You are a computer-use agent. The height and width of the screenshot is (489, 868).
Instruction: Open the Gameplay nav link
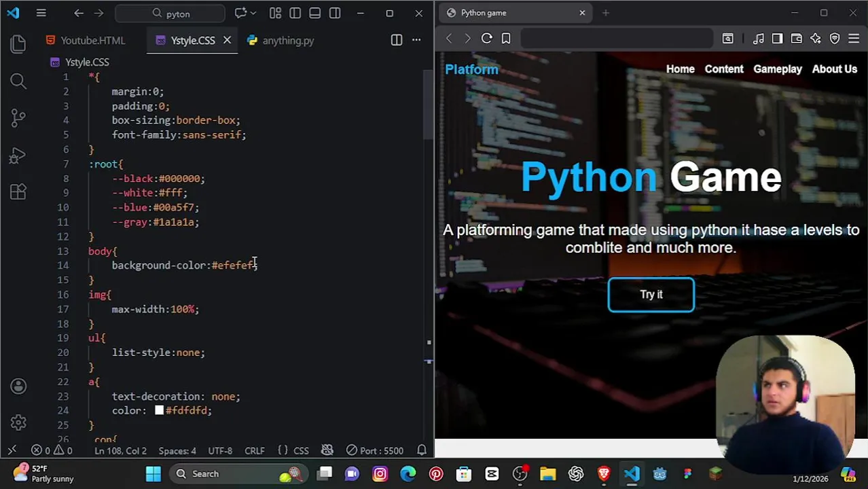[x=778, y=69]
